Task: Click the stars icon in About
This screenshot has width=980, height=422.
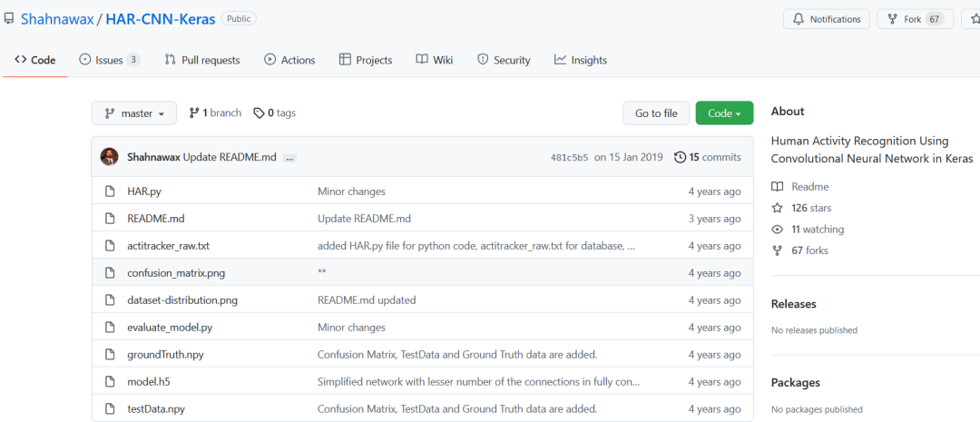Action: 777,208
